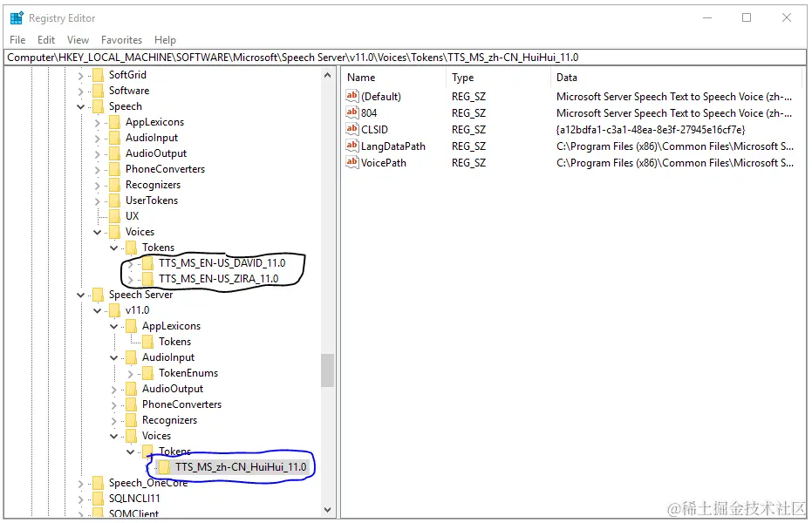Click the SQLNCLI11 folder icon
812x523 pixels.
click(x=98, y=499)
